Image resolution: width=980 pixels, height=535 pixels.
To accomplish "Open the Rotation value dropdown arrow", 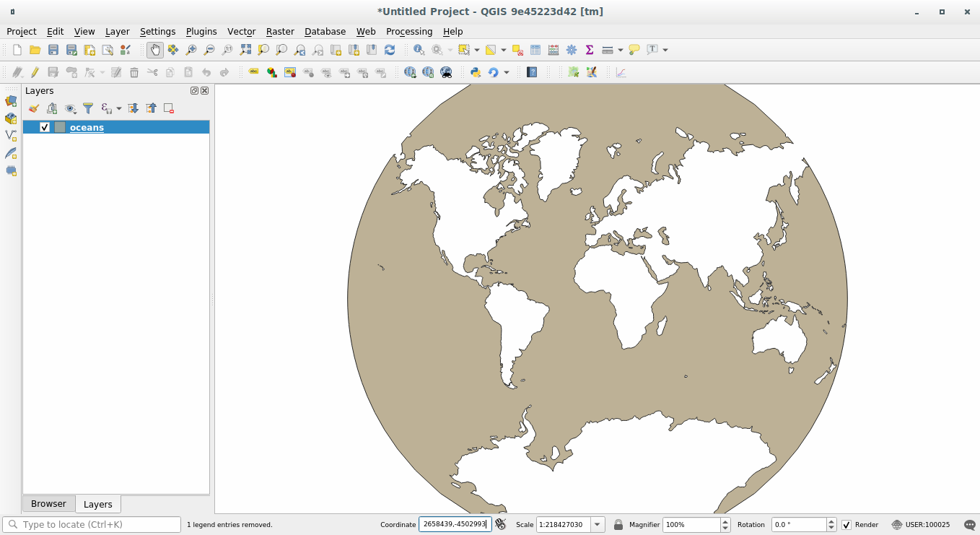I will [831, 525].
